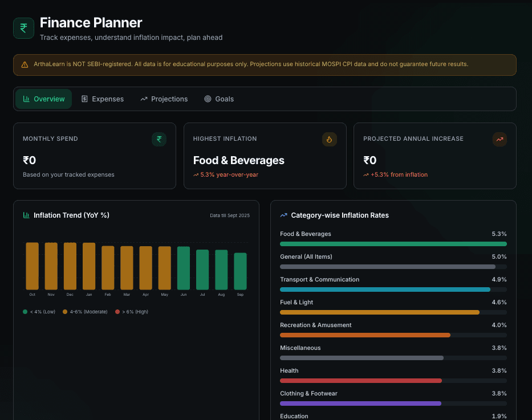Select the Food & Beverages category label
This screenshot has height=420, width=532.
305,234
